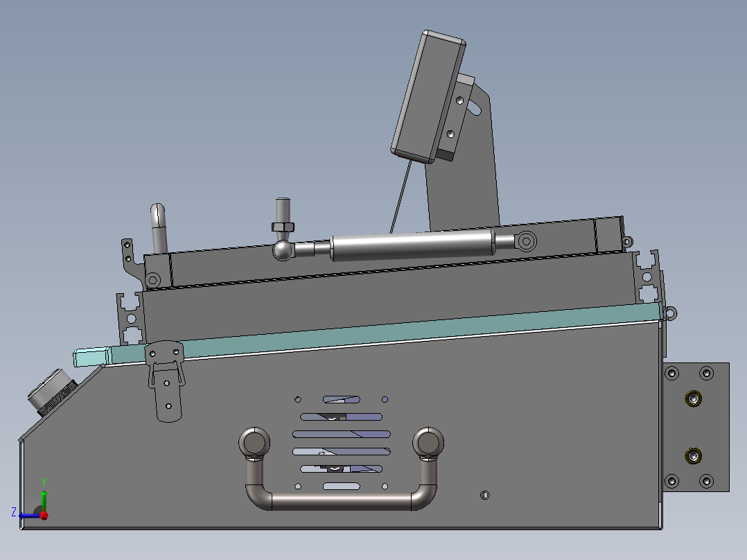Screen dimensions: 747x560
Task: Select the mounting plate with bolts at right
Action: tap(696, 427)
